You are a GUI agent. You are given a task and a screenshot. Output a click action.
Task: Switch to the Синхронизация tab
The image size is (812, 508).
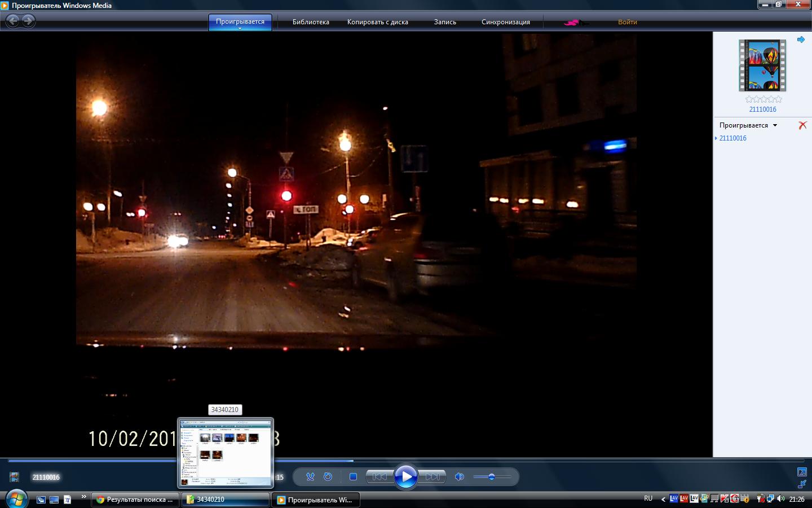(505, 22)
